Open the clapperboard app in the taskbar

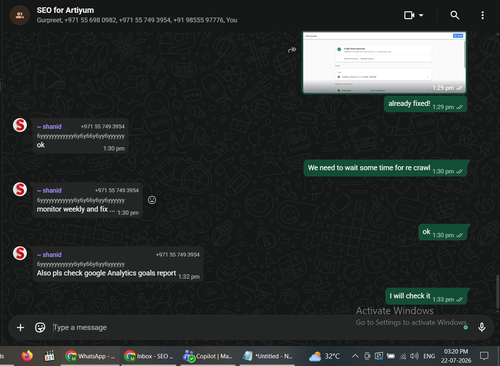49,356
